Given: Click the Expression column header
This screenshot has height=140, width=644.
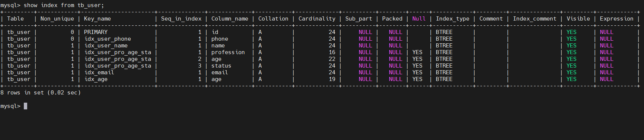Looking at the screenshot, I should (x=616, y=19).
